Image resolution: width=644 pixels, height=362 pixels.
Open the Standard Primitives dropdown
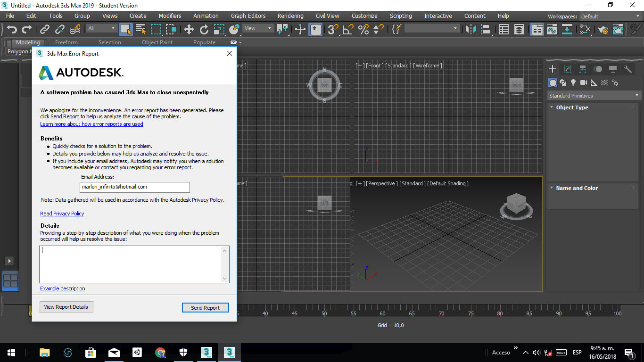coord(594,96)
